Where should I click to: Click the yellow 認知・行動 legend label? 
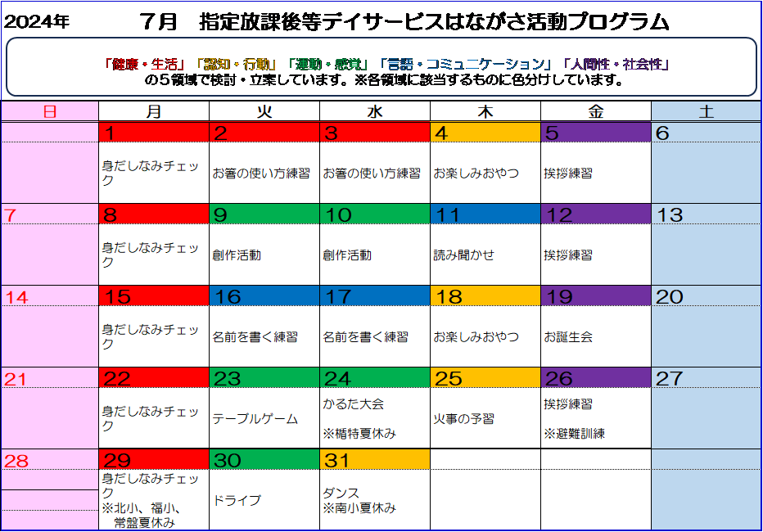[x=239, y=64]
